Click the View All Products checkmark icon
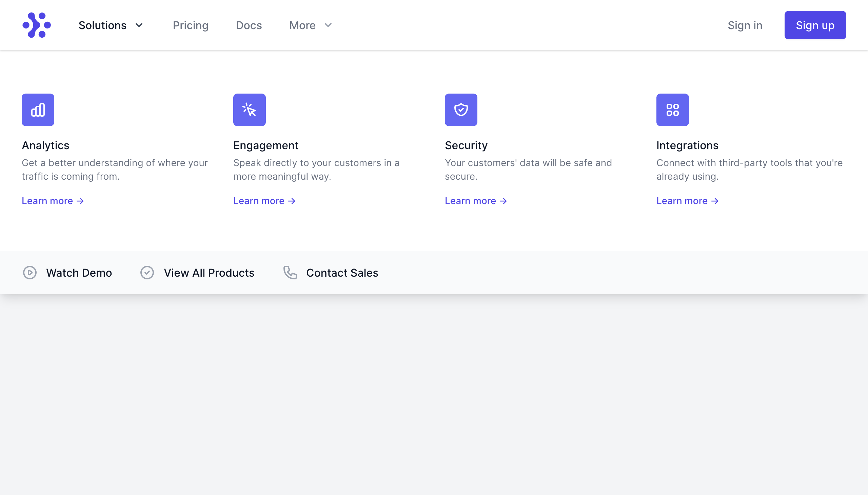The image size is (868, 495). [147, 273]
